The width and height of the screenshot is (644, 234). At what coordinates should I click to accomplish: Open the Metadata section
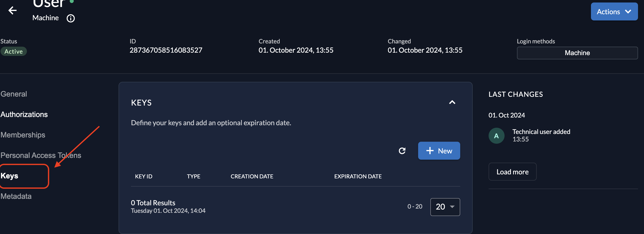[16, 196]
